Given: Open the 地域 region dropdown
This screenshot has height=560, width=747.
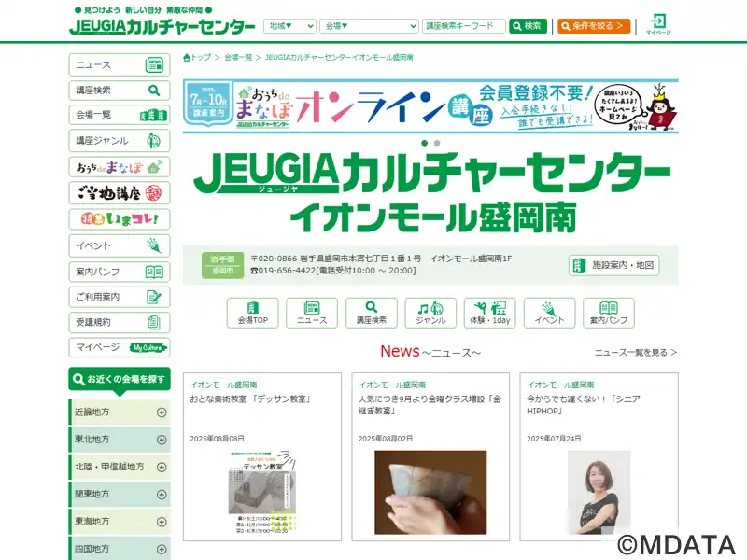Looking at the screenshot, I should 289,26.
